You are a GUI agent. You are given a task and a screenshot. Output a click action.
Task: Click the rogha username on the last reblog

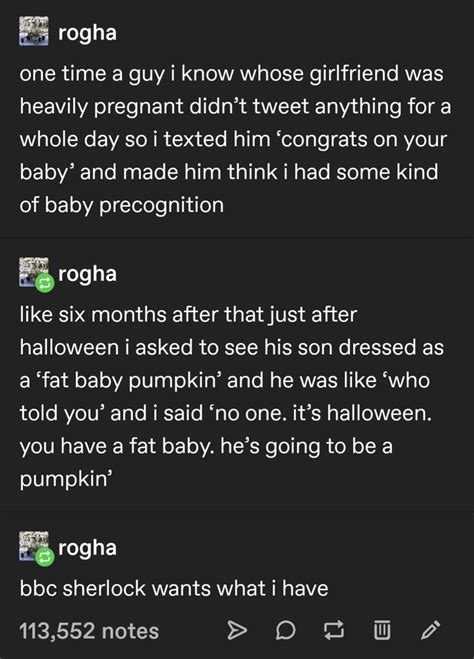[x=87, y=548]
